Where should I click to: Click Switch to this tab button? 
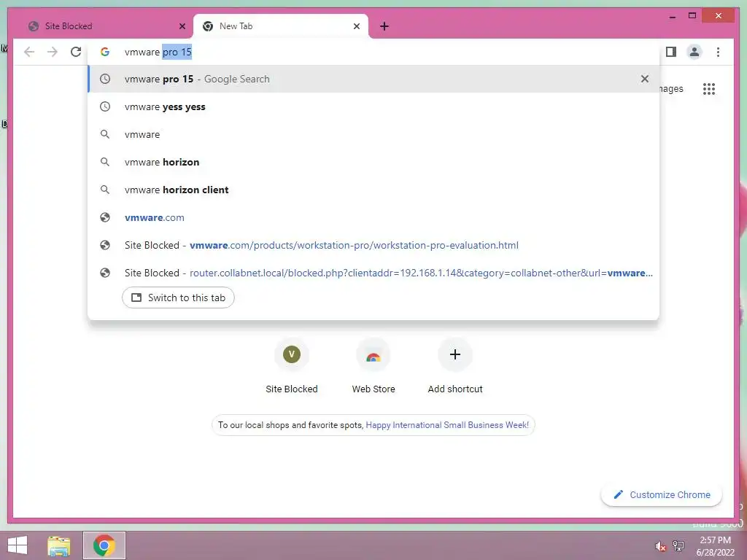(178, 297)
